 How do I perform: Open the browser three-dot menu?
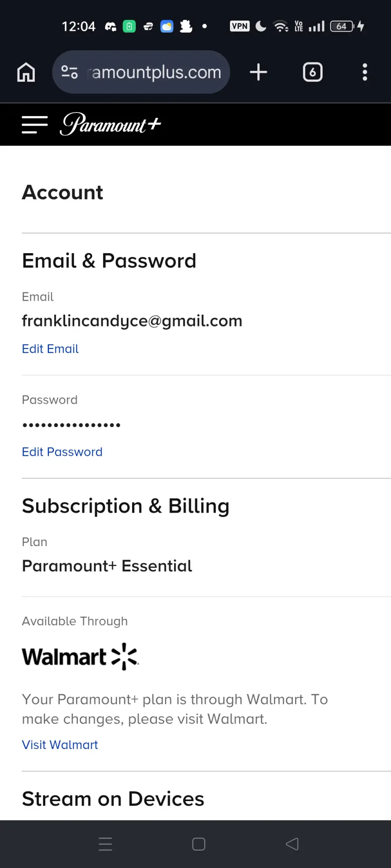tap(365, 72)
